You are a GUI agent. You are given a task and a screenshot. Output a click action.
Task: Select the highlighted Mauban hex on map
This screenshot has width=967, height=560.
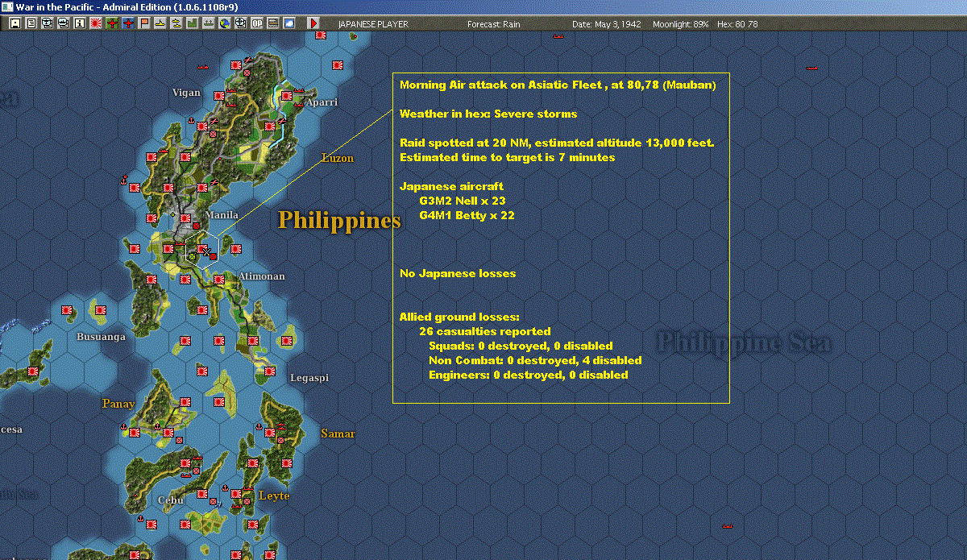[x=202, y=250]
